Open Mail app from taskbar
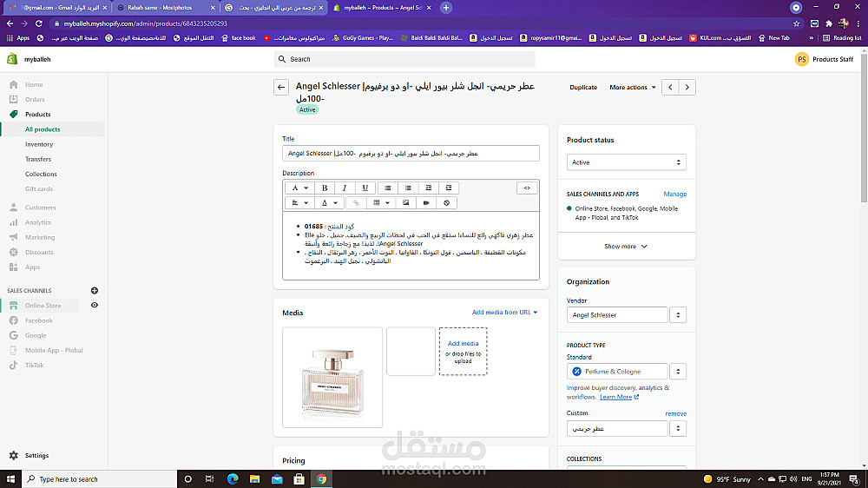Screen dimensions: 868x488 coord(277,479)
